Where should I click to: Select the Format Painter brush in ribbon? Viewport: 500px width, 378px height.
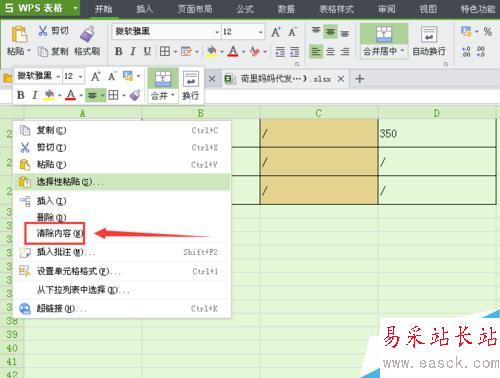point(87,34)
